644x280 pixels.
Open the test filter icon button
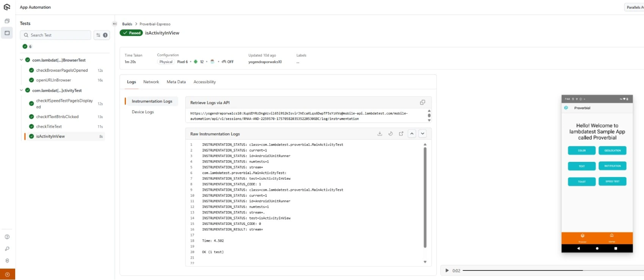[102, 35]
